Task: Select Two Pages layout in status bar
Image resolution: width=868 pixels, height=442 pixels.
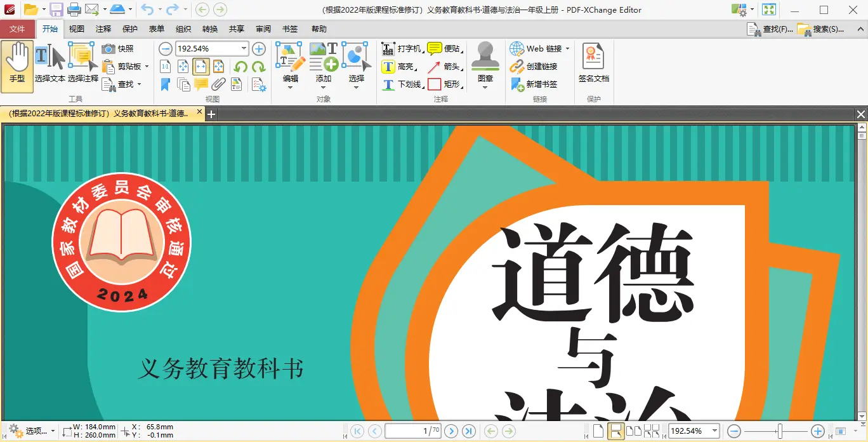Action: [x=633, y=431]
